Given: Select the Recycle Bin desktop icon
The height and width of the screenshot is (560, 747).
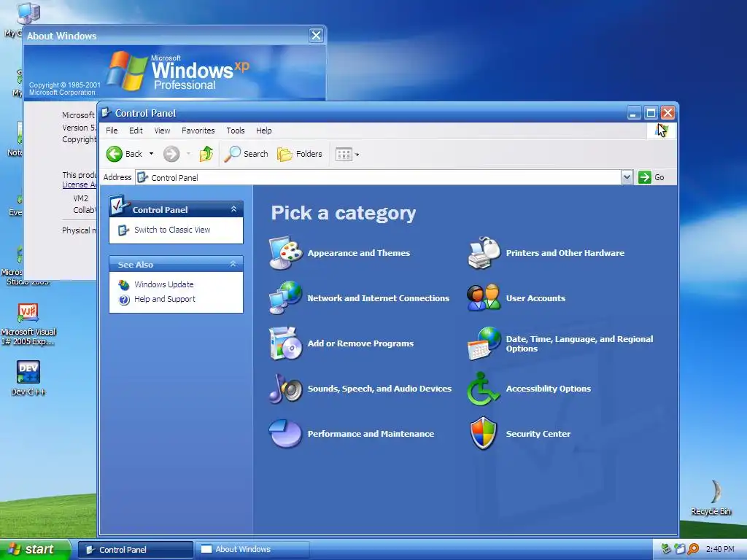Looking at the screenshot, I should [x=711, y=497].
